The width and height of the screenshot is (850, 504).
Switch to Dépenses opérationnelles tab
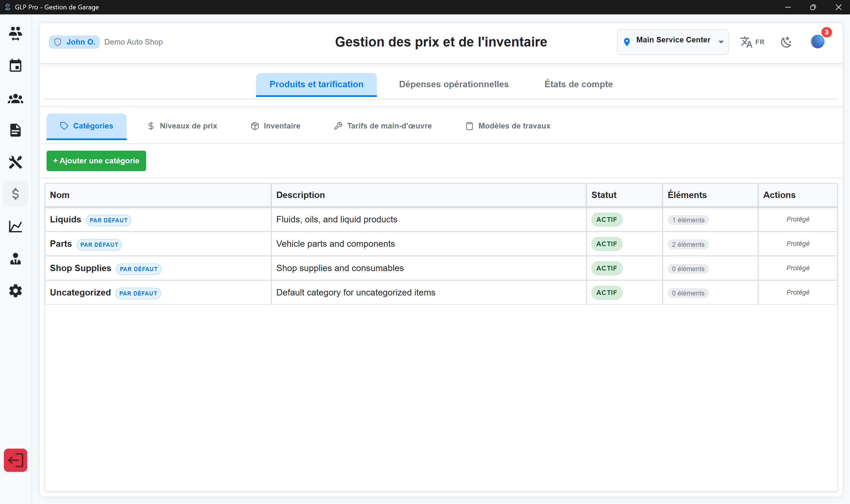[454, 84]
